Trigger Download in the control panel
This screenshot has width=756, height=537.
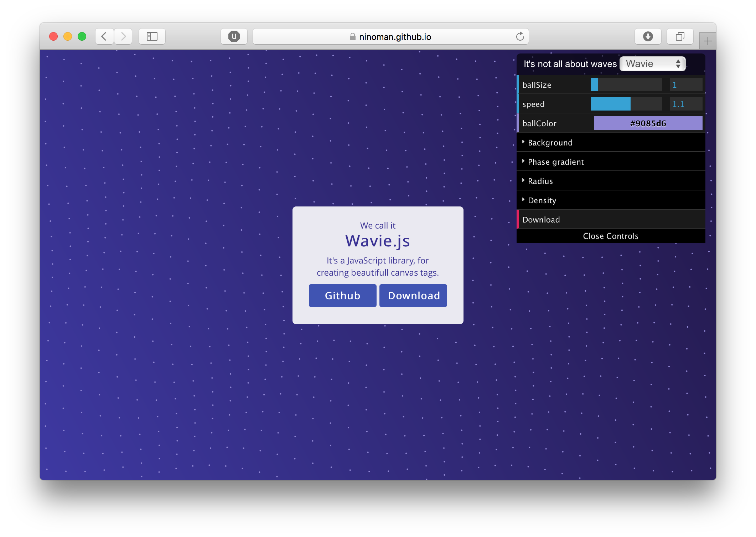click(x=541, y=219)
